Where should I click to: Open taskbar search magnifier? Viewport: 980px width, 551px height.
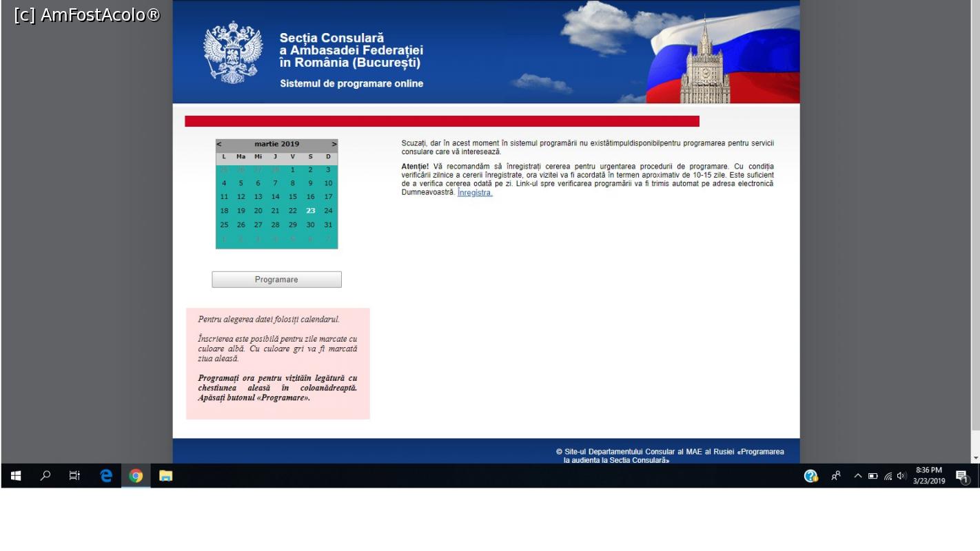click(45, 476)
